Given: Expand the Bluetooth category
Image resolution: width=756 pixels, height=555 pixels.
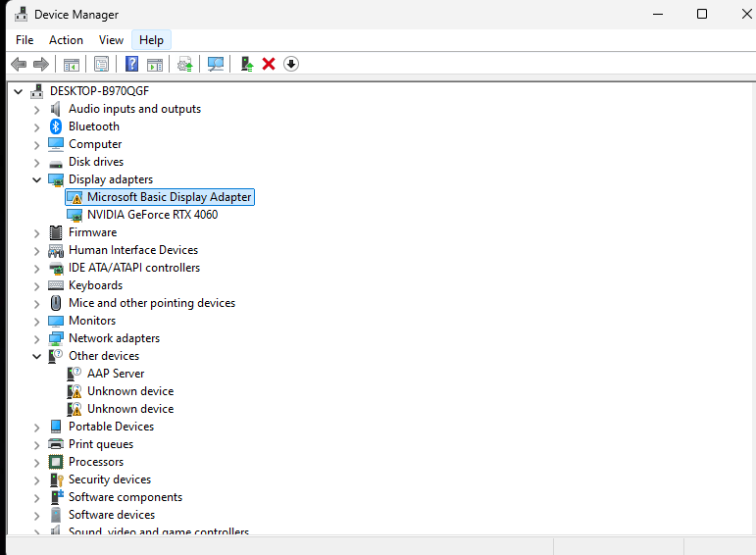Looking at the screenshot, I should click(36, 127).
